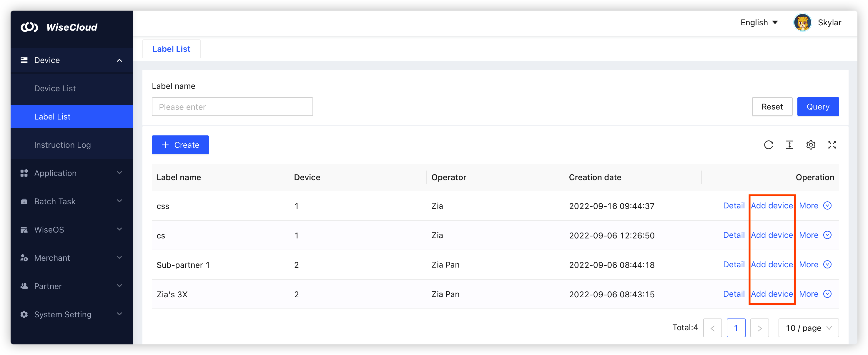This screenshot has height=355, width=868.
Task: Click the Create button
Action: pyautogui.click(x=180, y=145)
